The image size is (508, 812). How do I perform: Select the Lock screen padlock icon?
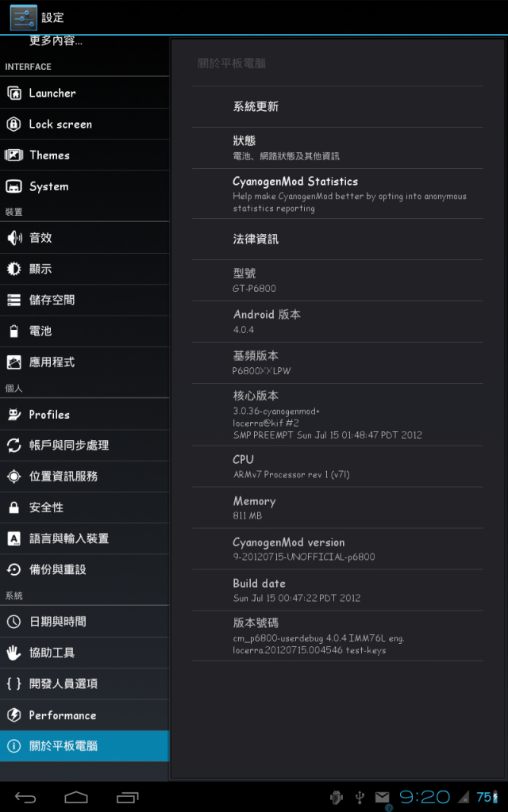coord(14,124)
